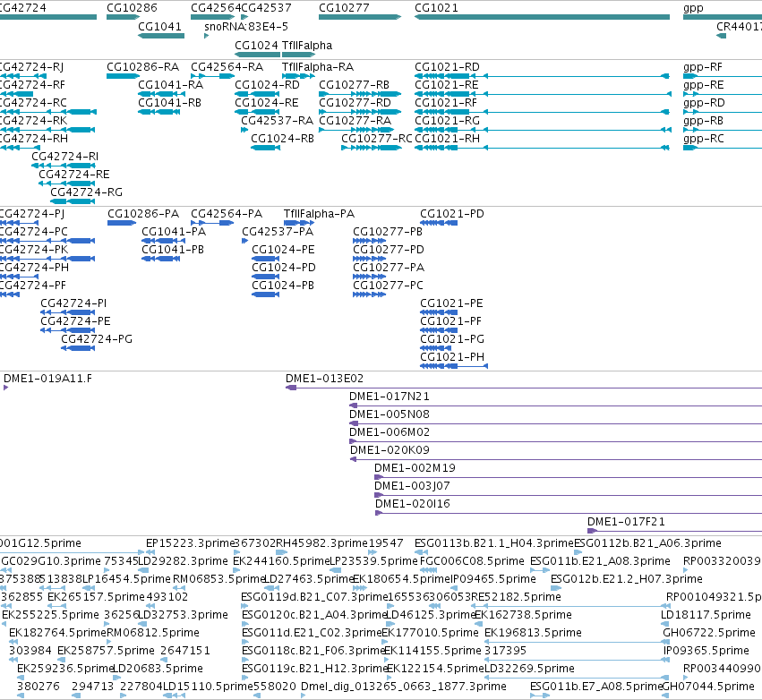Click the CG1024-PE protein label

click(x=283, y=250)
